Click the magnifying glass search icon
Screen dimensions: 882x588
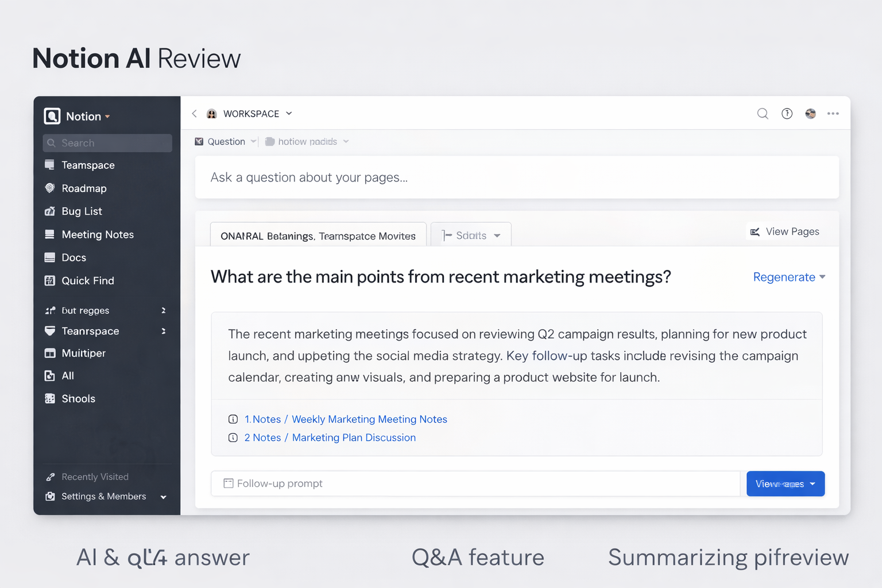[763, 113]
